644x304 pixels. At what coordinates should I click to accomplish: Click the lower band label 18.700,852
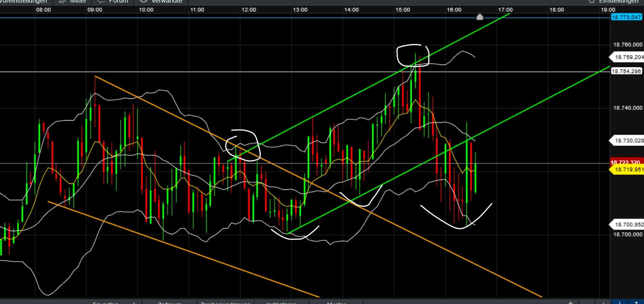coord(626,224)
